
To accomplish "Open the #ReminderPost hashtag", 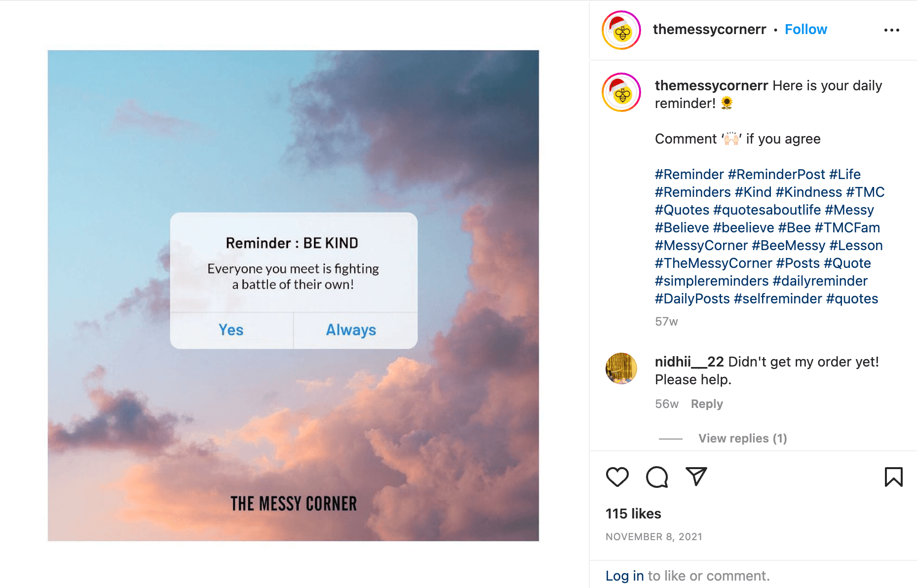I will 776,174.
